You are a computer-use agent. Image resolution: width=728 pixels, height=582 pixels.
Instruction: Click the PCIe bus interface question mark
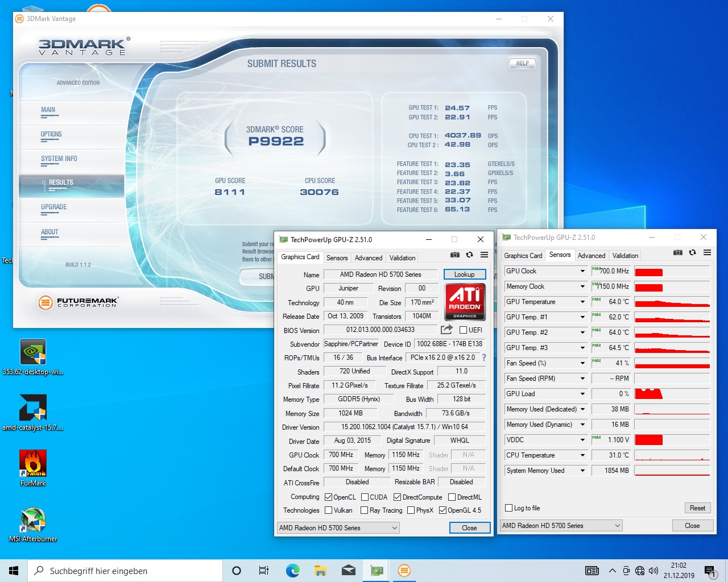point(484,357)
